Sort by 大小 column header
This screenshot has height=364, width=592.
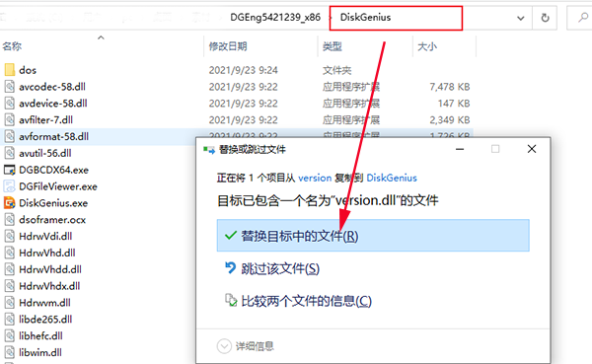(427, 46)
